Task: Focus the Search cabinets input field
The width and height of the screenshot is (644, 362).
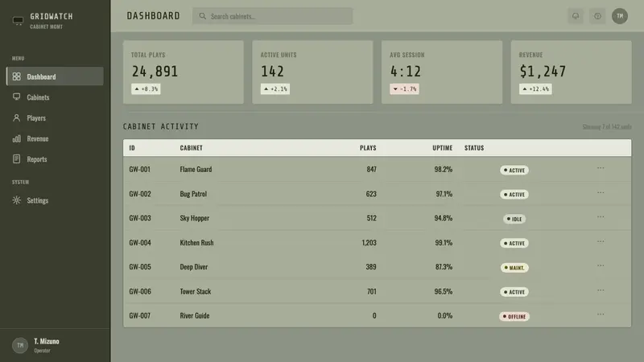Action: coord(272,16)
